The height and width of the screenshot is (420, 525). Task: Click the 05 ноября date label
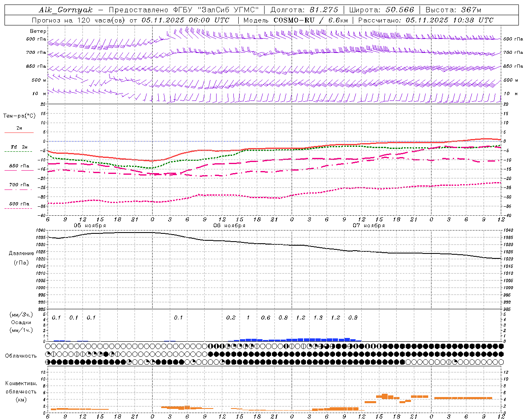[90, 226]
